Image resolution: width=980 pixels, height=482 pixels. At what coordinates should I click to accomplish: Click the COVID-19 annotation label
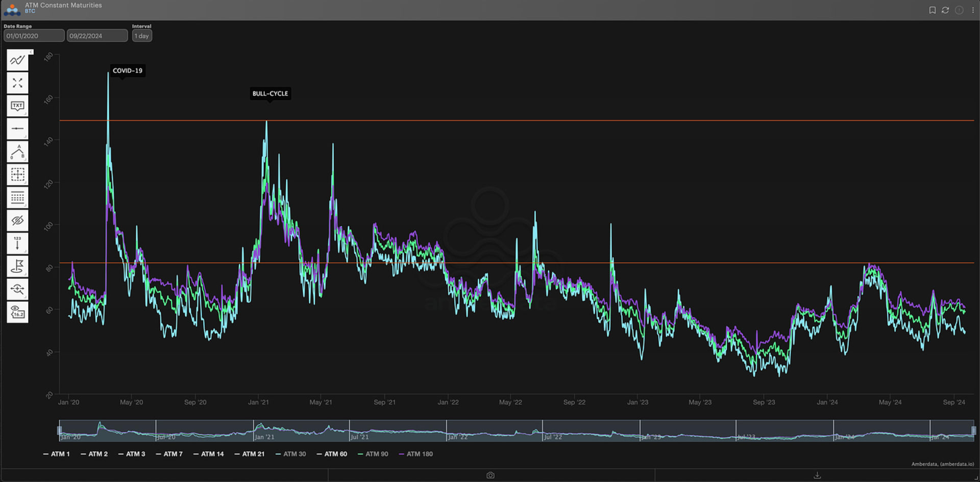(128, 70)
